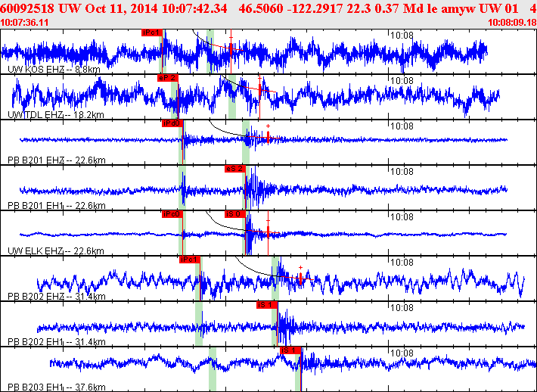
Task: Click the red coda duration marker on B202 EHZ
Action: 300,278
